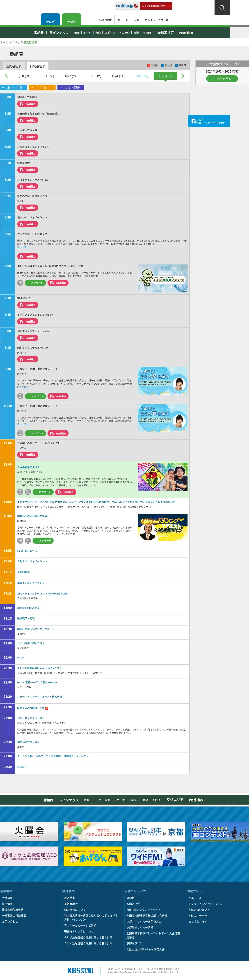249x980 pixels.
Task: Open the ワイドFM banner
Action: [156, 856]
